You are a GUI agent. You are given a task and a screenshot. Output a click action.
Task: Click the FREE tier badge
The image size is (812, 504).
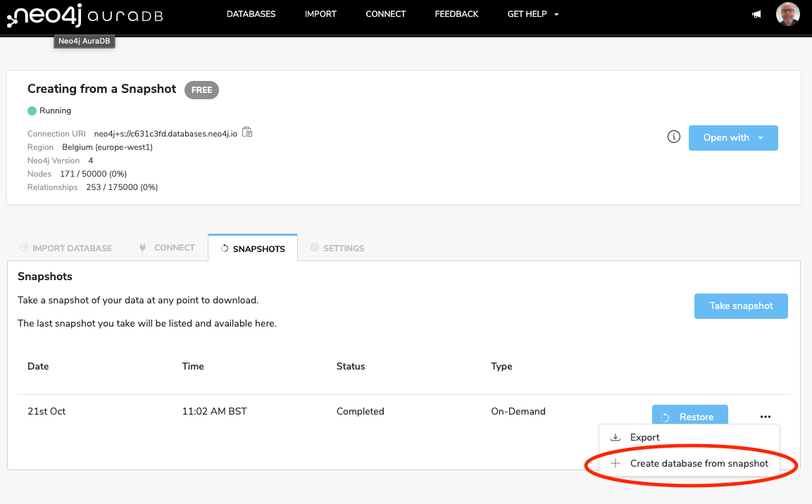(201, 90)
